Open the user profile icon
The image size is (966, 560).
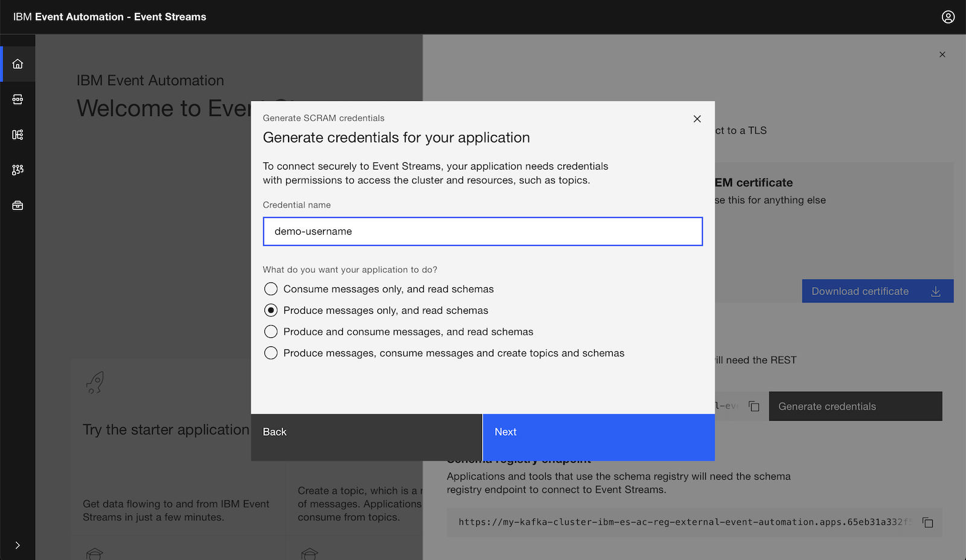pyautogui.click(x=948, y=17)
